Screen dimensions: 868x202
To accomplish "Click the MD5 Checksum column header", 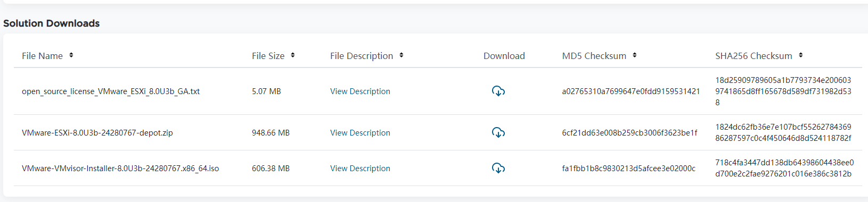I will 594,56.
